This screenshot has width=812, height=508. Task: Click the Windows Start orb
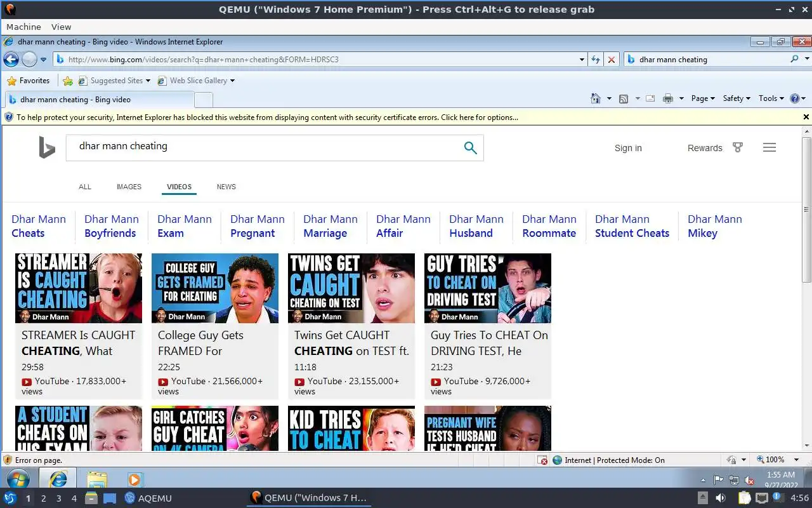[x=18, y=479]
